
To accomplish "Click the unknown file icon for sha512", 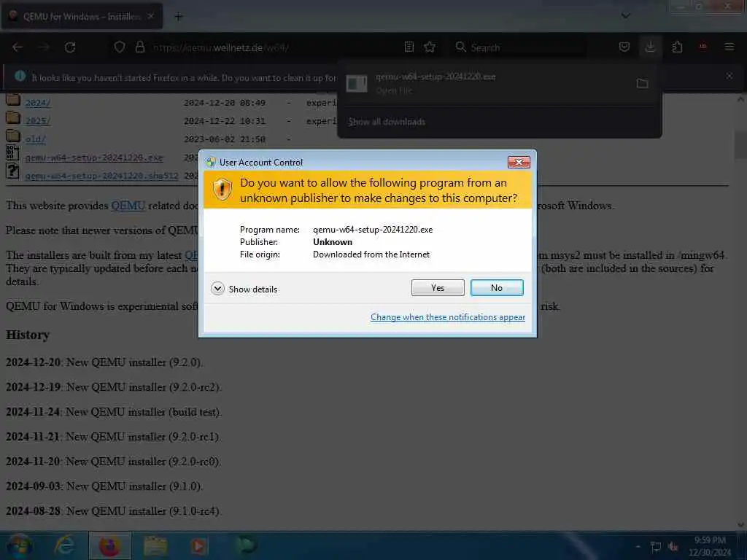I will coord(12,171).
